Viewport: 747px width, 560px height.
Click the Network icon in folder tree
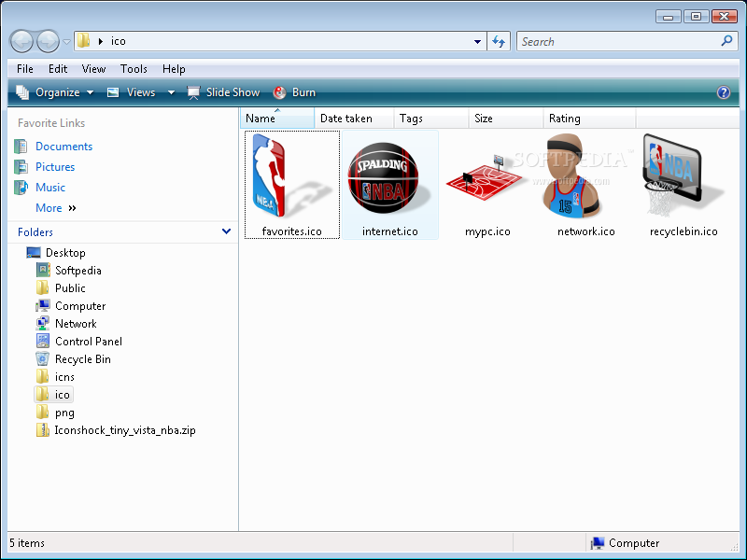(42, 323)
